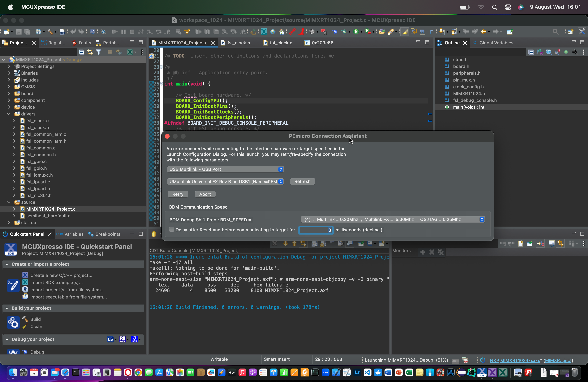The image size is (588, 382).
Task: Click the Refresh button
Action: coord(302,181)
